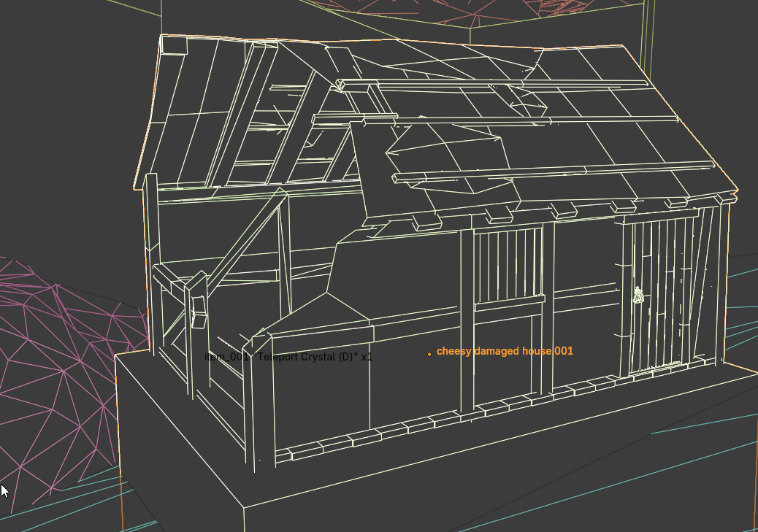Click the small lantern object on the door
This screenshot has width=758, height=532.
click(638, 295)
